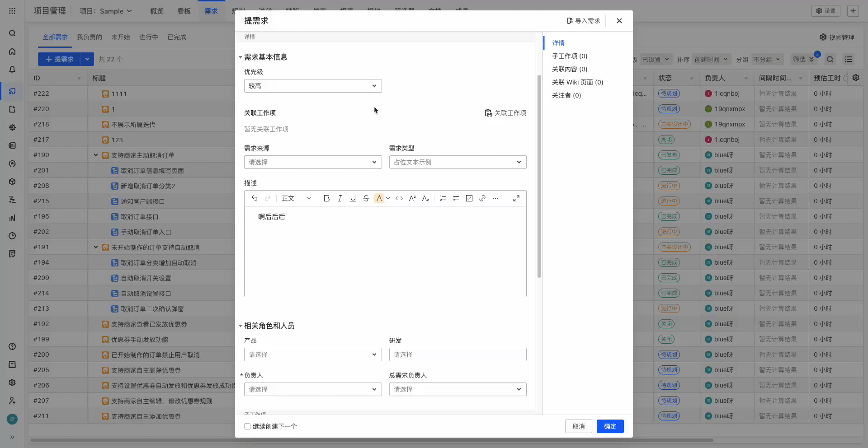Collapse row #190 支持商家主动取消订单
This screenshot has width=868, height=448.
[x=96, y=155]
